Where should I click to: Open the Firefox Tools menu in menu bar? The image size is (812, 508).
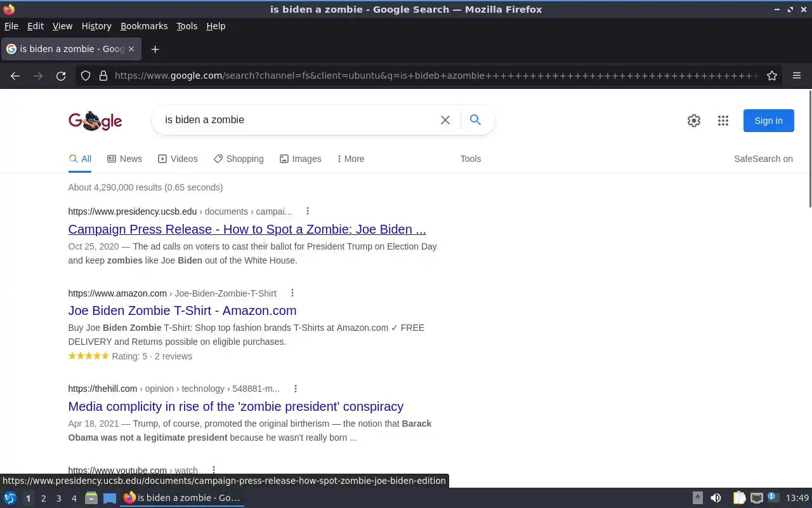(x=187, y=26)
